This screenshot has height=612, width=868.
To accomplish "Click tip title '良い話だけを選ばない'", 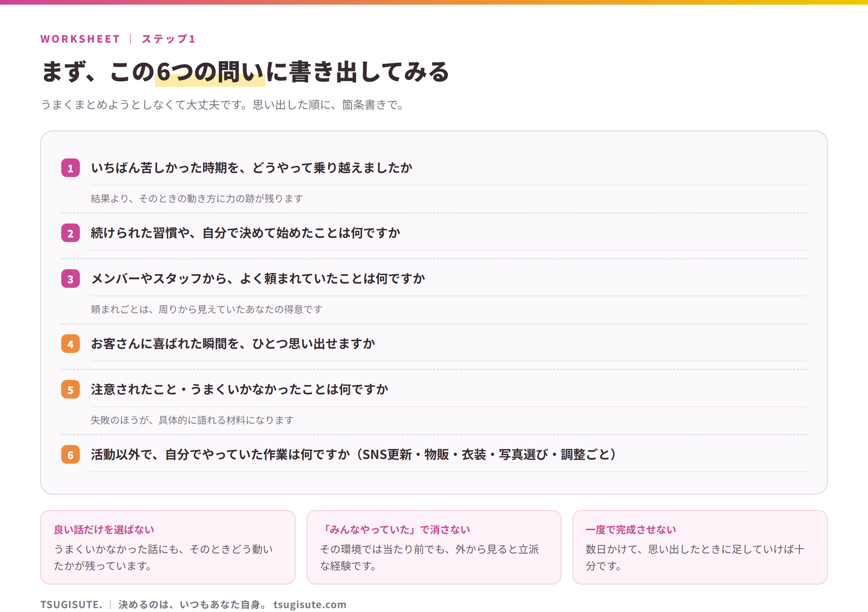I will pos(104,529).
